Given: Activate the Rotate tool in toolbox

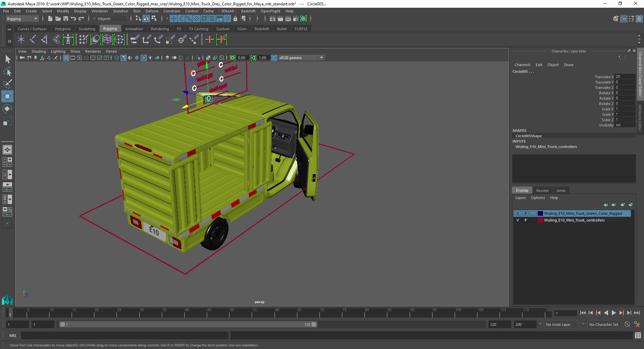Looking at the screenshot, I should (7, 108).
